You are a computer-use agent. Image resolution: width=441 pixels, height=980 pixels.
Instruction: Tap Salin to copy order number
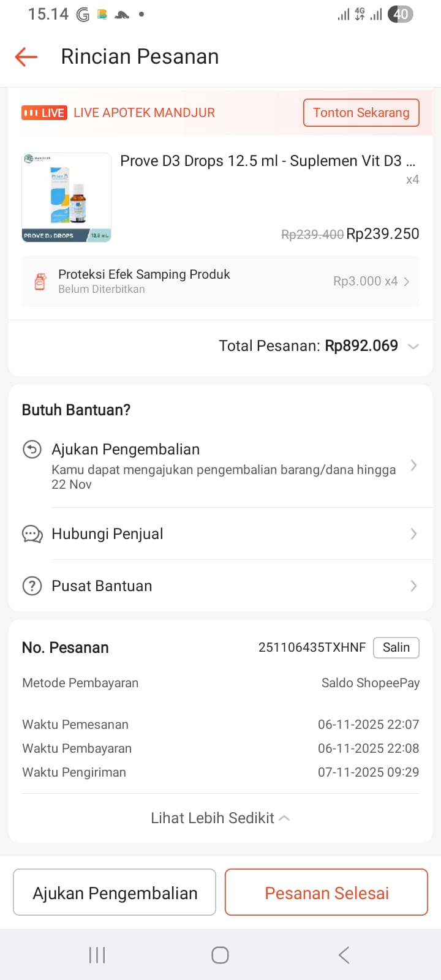click(x=396, y=647)
